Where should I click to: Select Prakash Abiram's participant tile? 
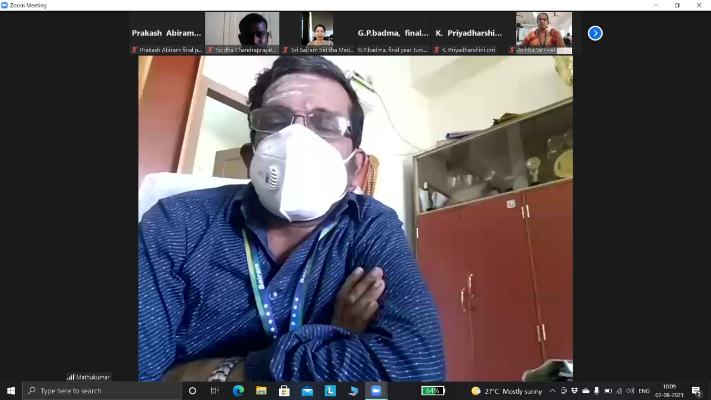point(166,33)
